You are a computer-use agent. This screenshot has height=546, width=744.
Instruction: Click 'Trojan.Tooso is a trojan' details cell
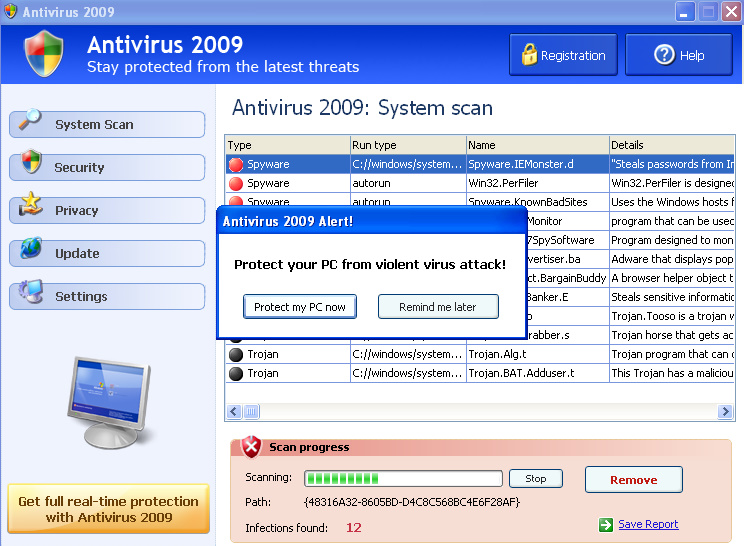[672, 316]
